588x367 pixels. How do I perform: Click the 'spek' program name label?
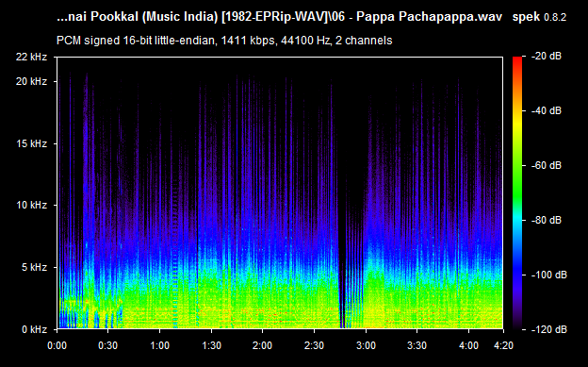[x=526, y=17]
